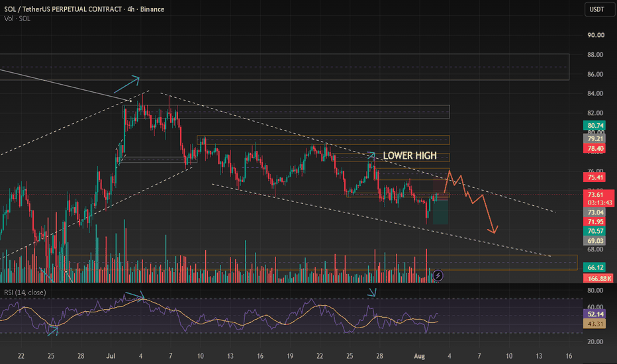
Task: Click the 79.21 gray price label
Action: pyautogui.click(x=595, y=138)
